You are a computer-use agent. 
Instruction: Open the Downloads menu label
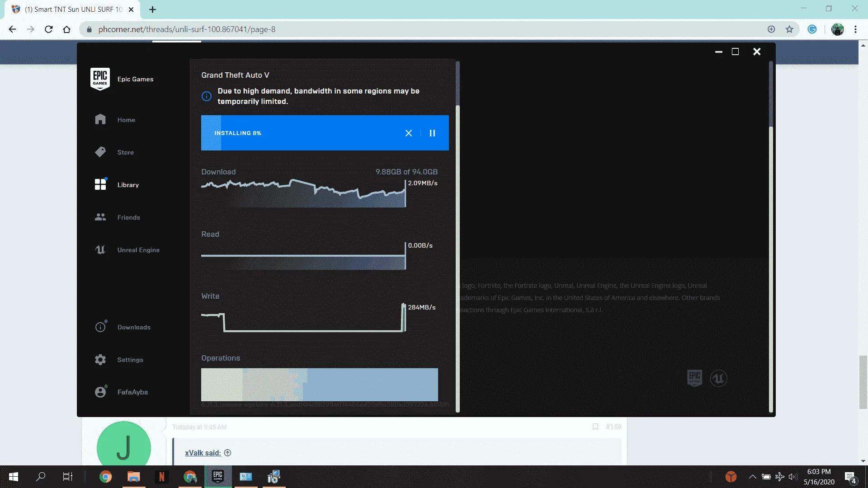pos(134,327)
